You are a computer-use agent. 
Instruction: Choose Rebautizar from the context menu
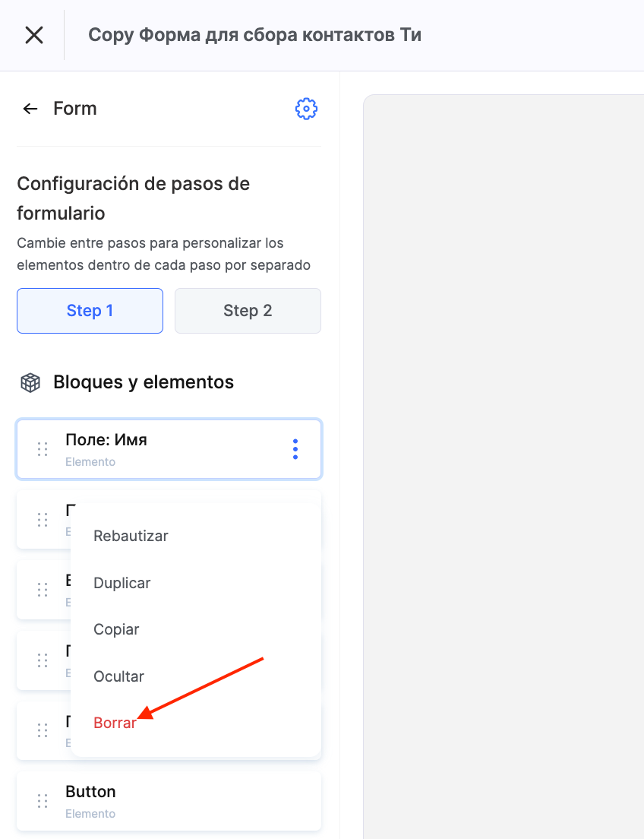pos(131,536)
